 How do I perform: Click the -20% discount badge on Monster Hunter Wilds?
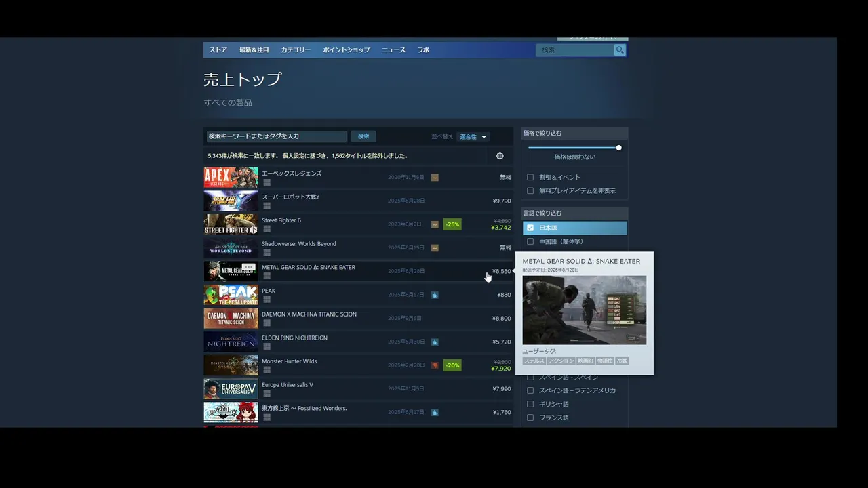coord(452,365)
